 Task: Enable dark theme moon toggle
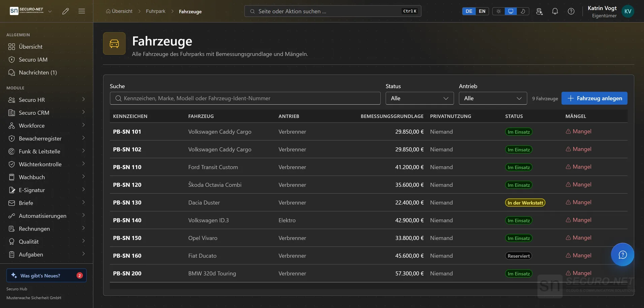(523, 11)
